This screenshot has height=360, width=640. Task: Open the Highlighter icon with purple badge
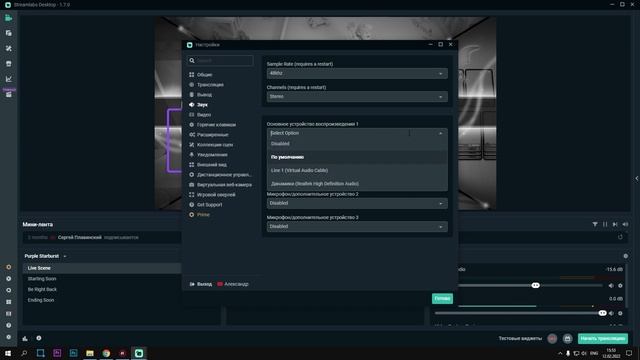pos(9,93)
